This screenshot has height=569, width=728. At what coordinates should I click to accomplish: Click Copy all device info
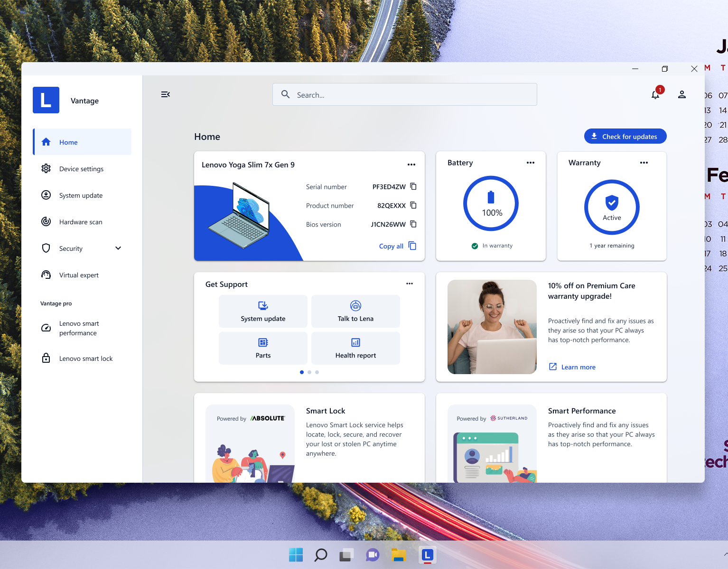(398, 246)
